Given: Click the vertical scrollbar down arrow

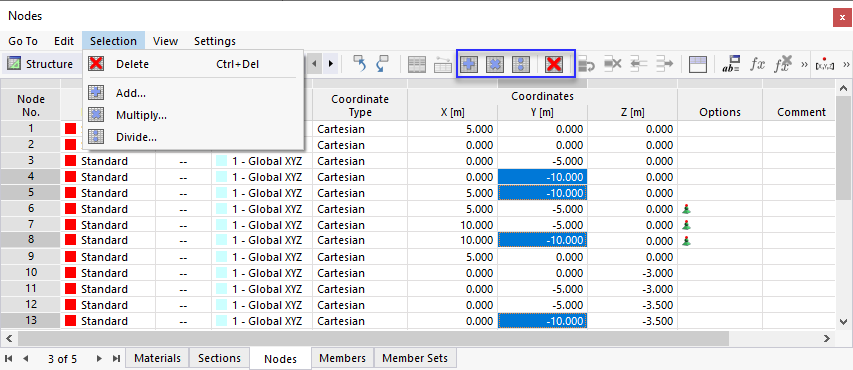Looking at the screenshot, I should click(x=844, y=321).
